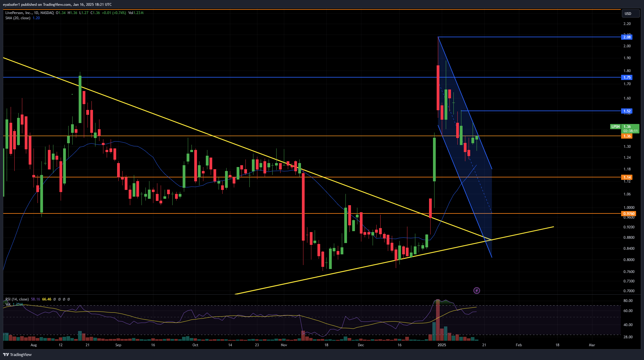
Task: Click the Vol indicator legend label
Action: pyautogui.click(x=8, y=304)
